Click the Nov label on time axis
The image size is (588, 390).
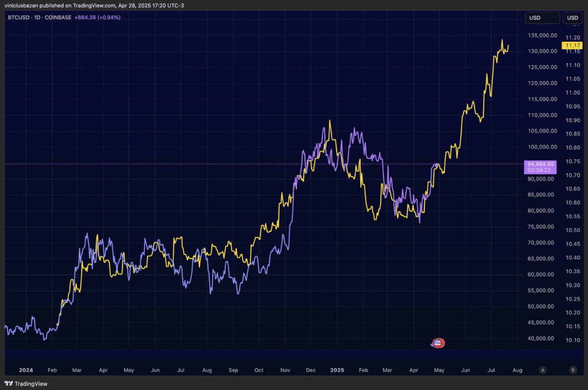285,370
